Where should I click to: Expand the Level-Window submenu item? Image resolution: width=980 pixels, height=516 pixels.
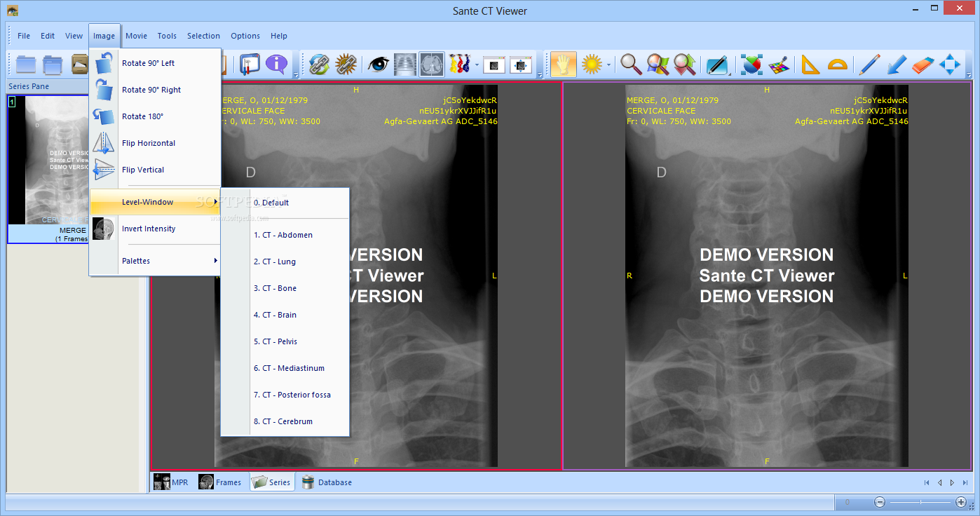155,202
